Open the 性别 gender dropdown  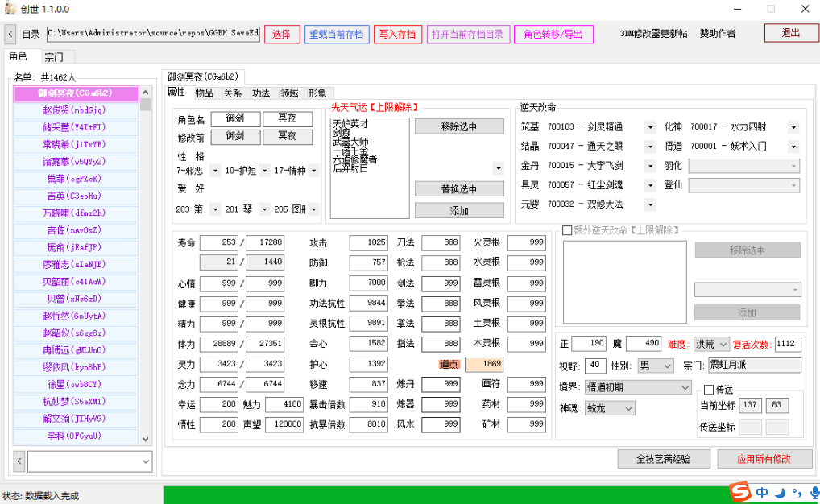click(x=654, y=365)
